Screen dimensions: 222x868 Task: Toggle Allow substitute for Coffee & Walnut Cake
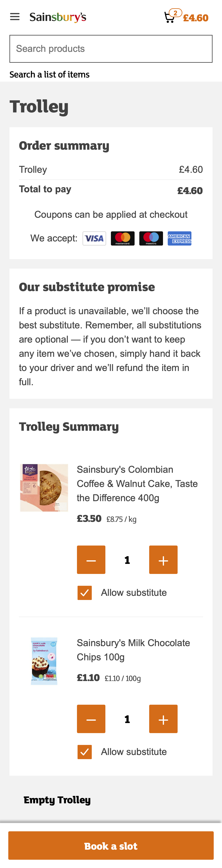[x=85, y=593]
